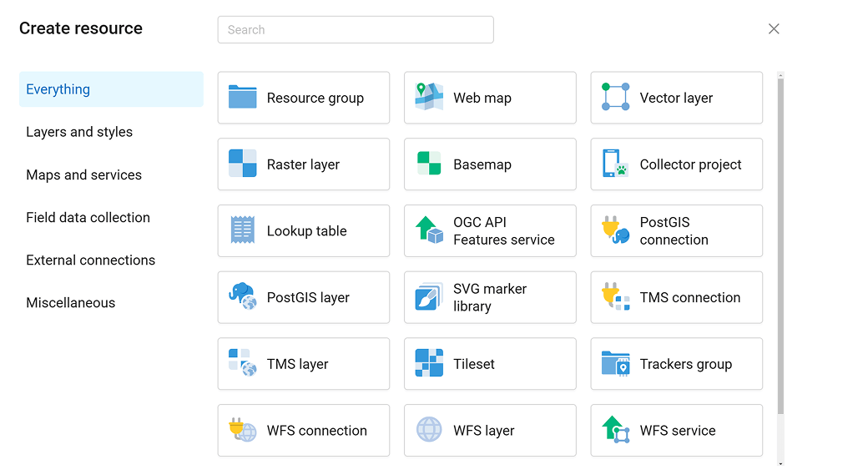Select the Tileset icon
The width and height of the screenshot is (868, 470).
(429, 364)
